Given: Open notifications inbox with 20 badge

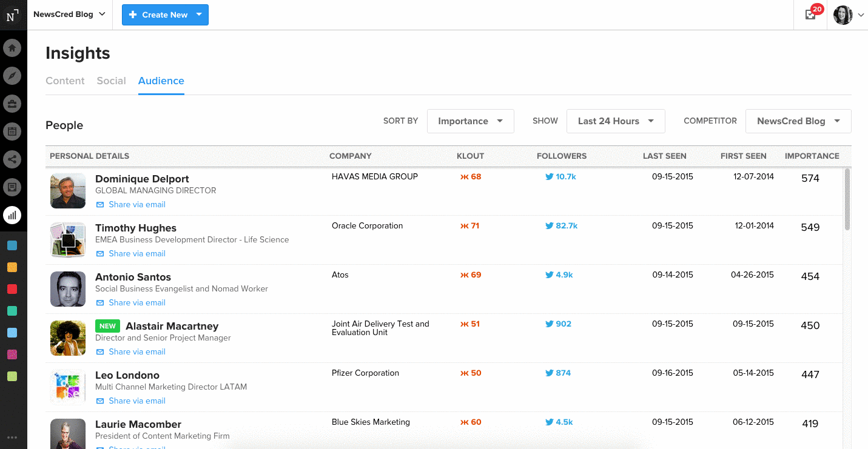Looking at the screenshot, I should pyautogui.click(x=811, y=15).
